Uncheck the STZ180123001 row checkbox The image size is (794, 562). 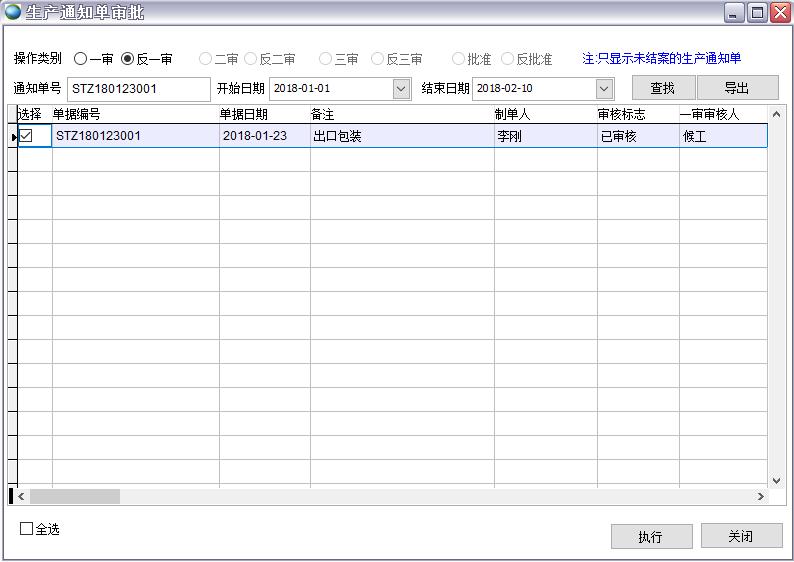27,136
